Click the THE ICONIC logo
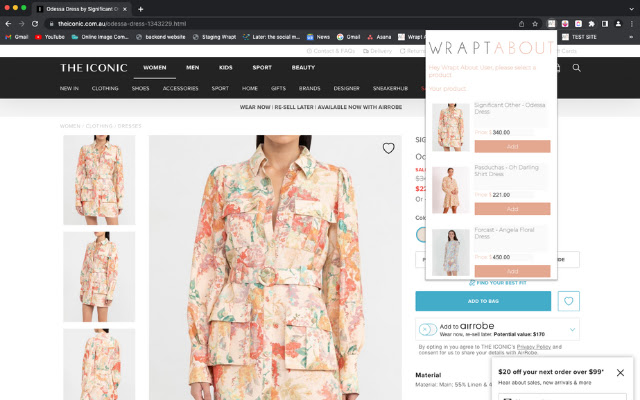 [94, 68]
